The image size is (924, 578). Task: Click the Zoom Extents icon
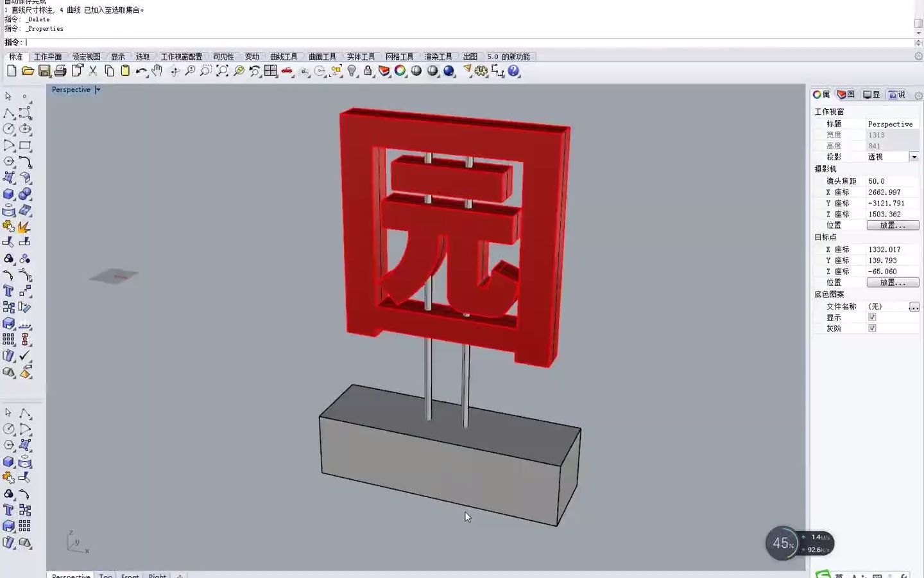coord(222,71)
